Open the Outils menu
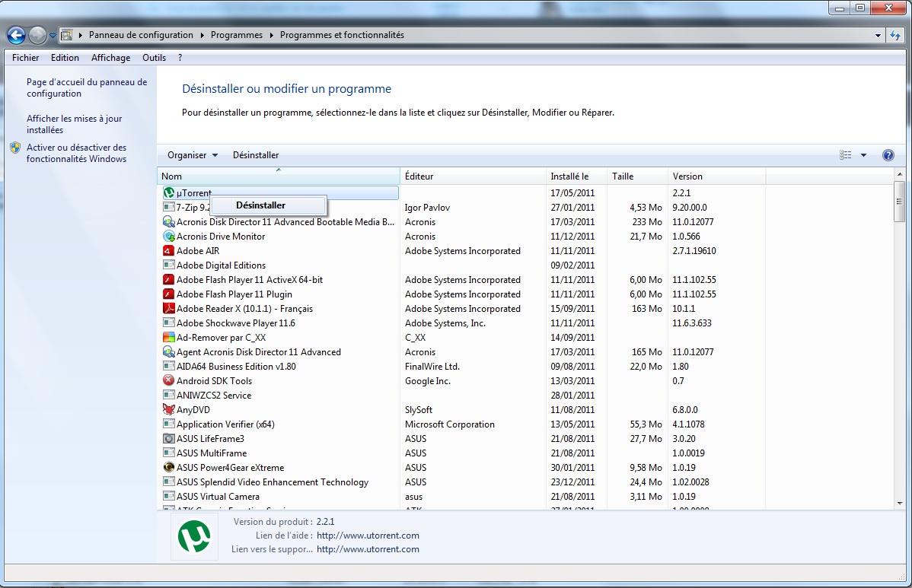 (x=154, y=58)
